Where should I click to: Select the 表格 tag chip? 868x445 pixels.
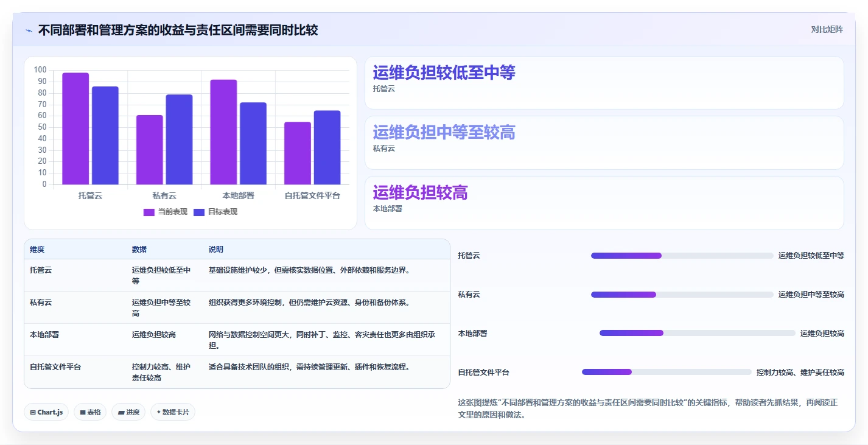pos(90,412)
